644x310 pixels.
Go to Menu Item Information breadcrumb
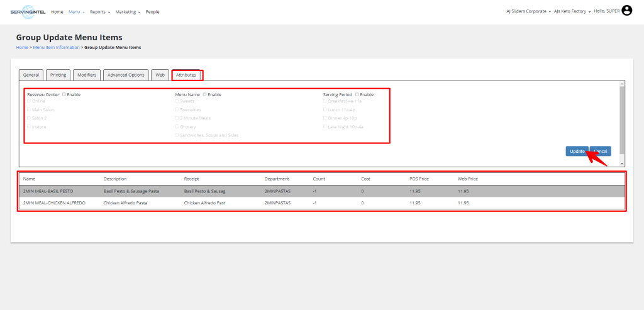point(55,47)
